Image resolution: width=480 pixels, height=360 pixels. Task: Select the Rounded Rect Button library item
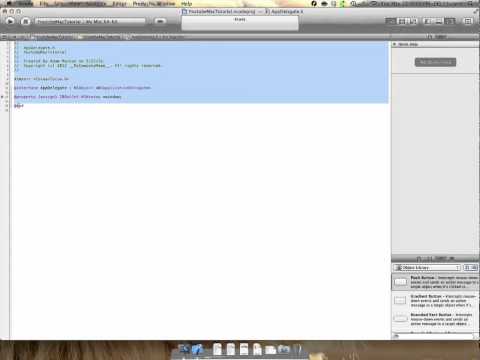[435, 319]
